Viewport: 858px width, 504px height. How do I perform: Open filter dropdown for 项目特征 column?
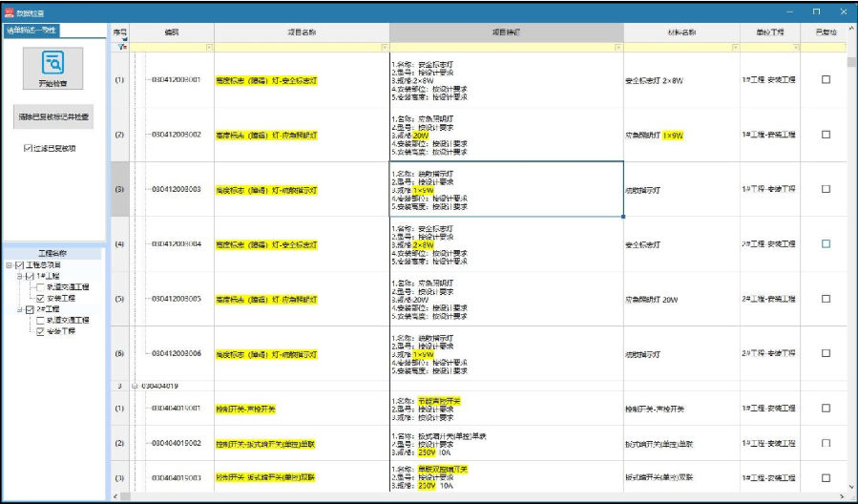click(x=618, y=47)
